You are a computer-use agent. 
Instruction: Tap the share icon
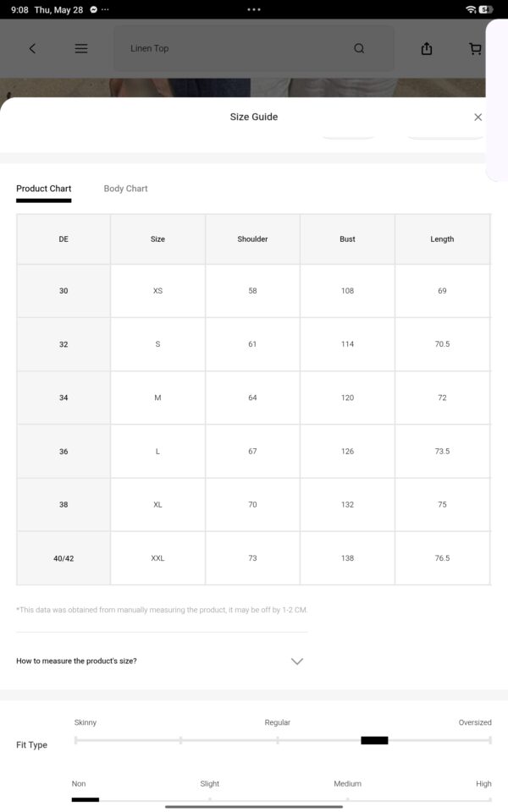point(427,49)
